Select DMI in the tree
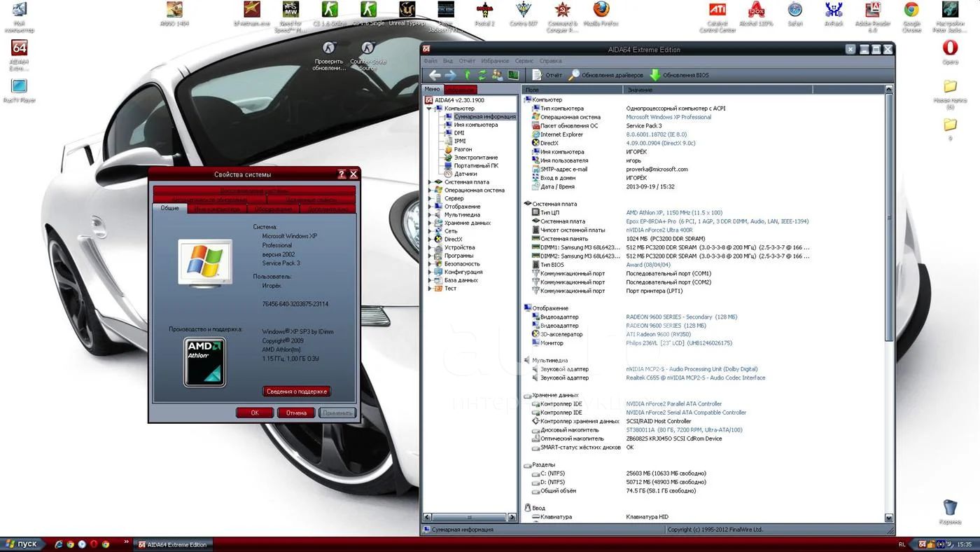The width and height of the screenshot is (980, 552). click(459, 133)
